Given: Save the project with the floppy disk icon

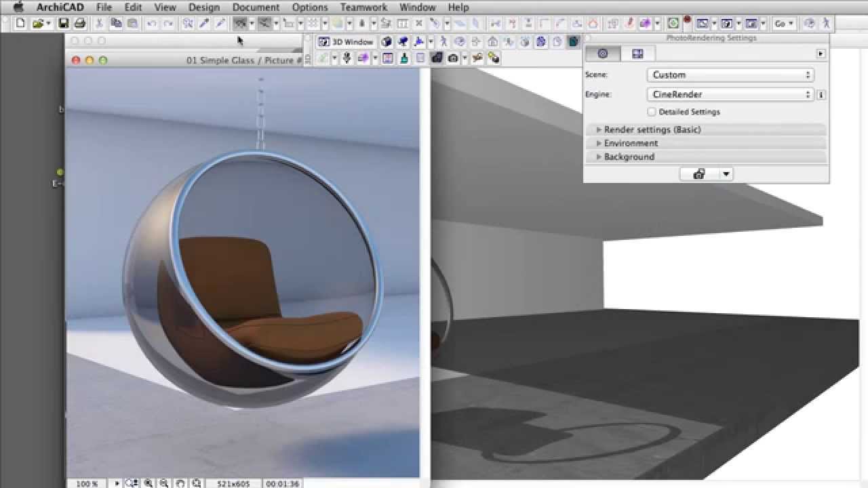Looking at the screenshot, I should tap(63, 23).
